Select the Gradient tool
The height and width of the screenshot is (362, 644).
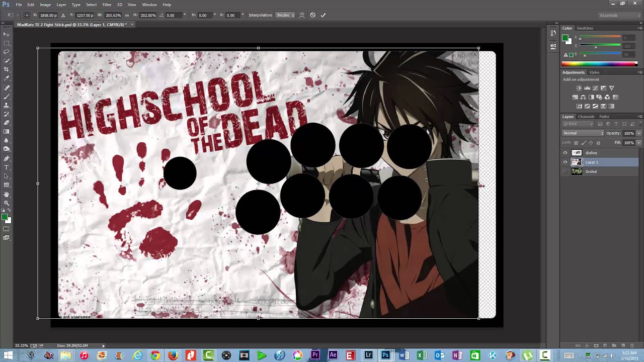pos(7,132)
